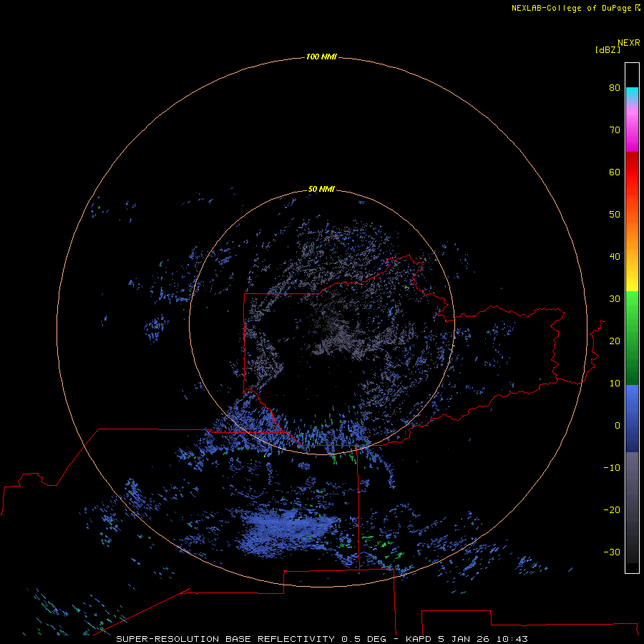Click the -10 dBZ scale value
Screen dimensions: 644x644
tap(612, 468)
